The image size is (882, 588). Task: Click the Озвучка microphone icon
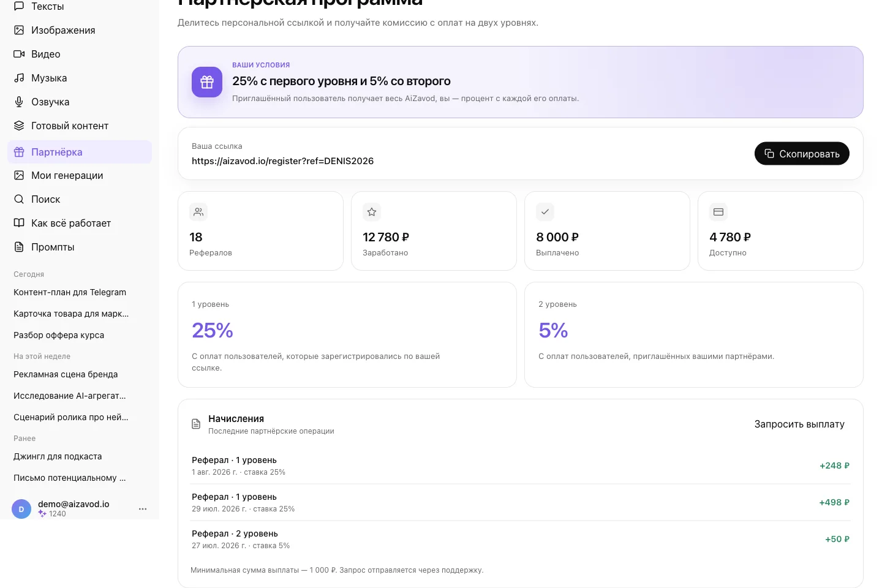(19, 102)
